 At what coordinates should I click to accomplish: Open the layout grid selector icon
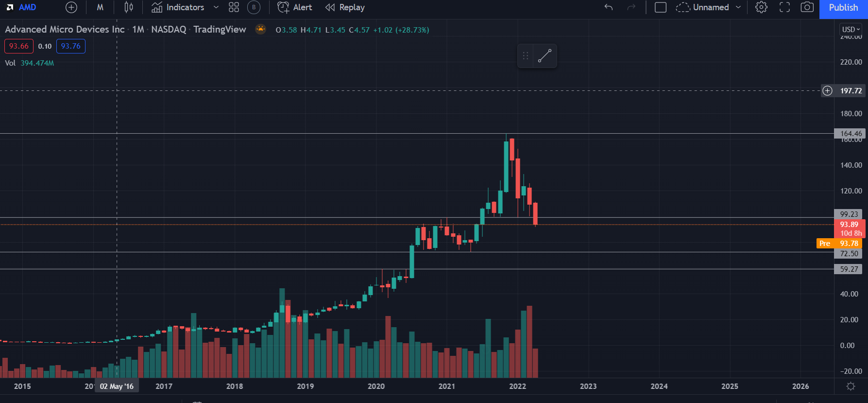pyautogui.click(x=234, y=7)
